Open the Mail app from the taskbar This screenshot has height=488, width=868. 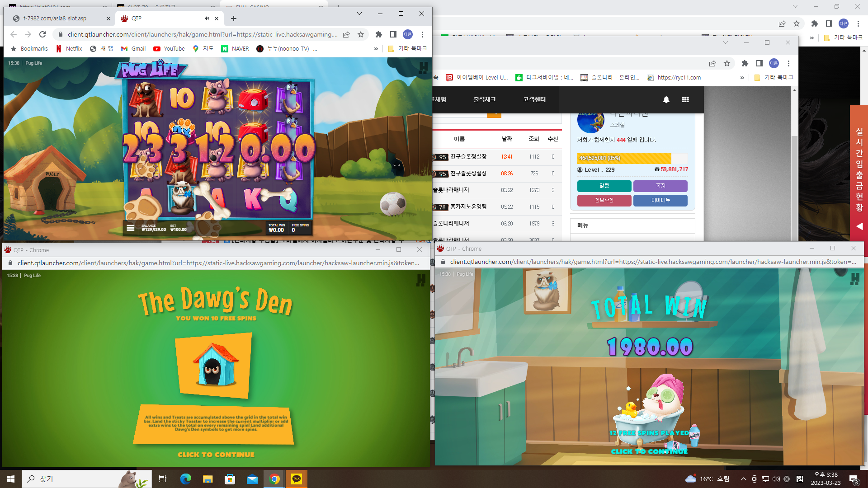[252, 479]
